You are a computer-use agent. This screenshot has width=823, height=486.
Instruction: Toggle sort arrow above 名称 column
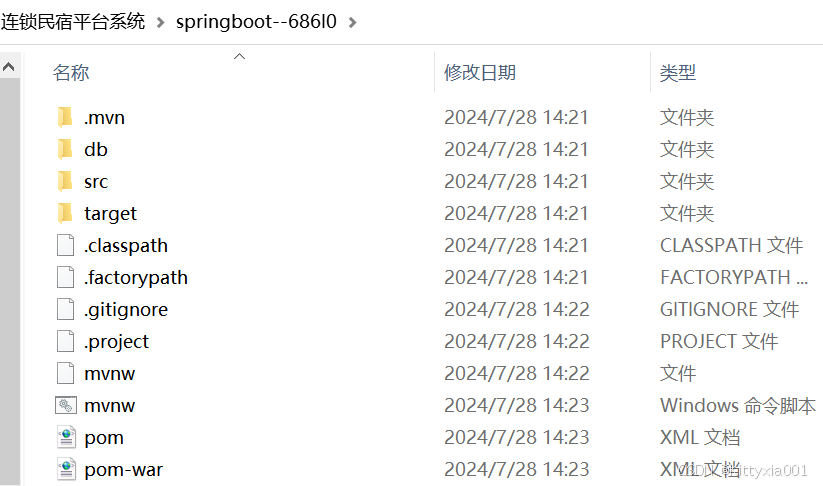pyautogui.click(x=239, y=56)
